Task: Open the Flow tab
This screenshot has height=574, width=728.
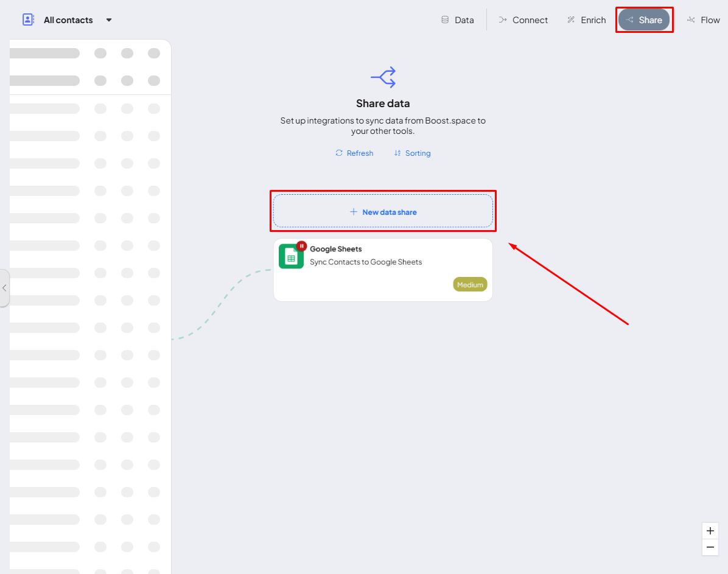Action: click(x=703, y=20)
